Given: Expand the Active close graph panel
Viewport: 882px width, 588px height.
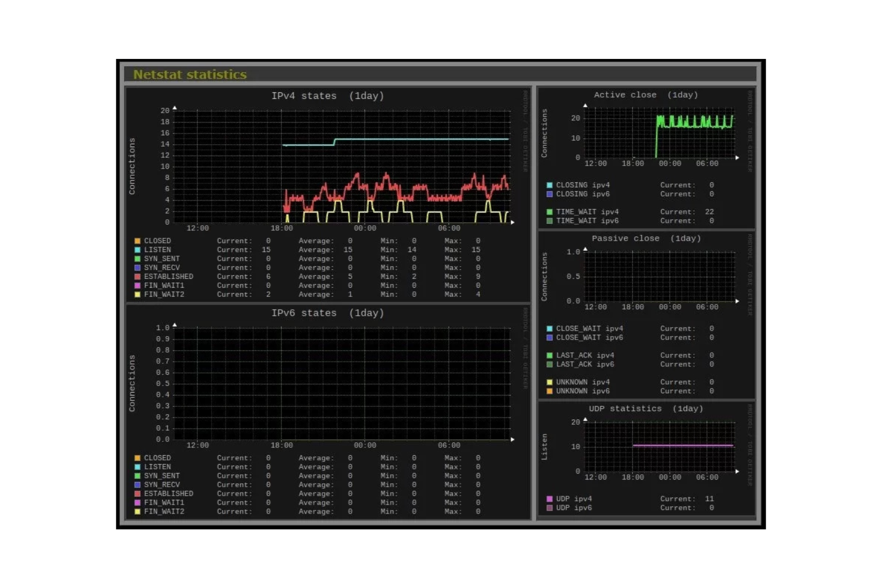Looking at the screenshot, I should (645, 95).
